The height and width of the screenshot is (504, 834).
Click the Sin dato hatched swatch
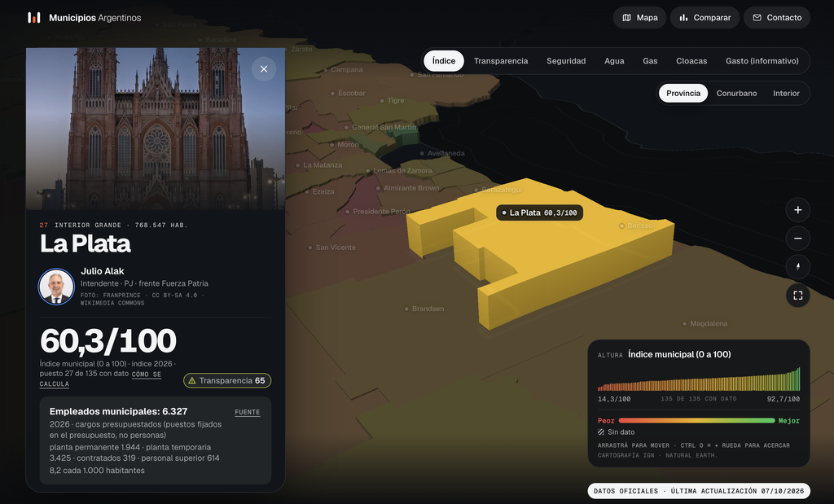pos(601,432)
